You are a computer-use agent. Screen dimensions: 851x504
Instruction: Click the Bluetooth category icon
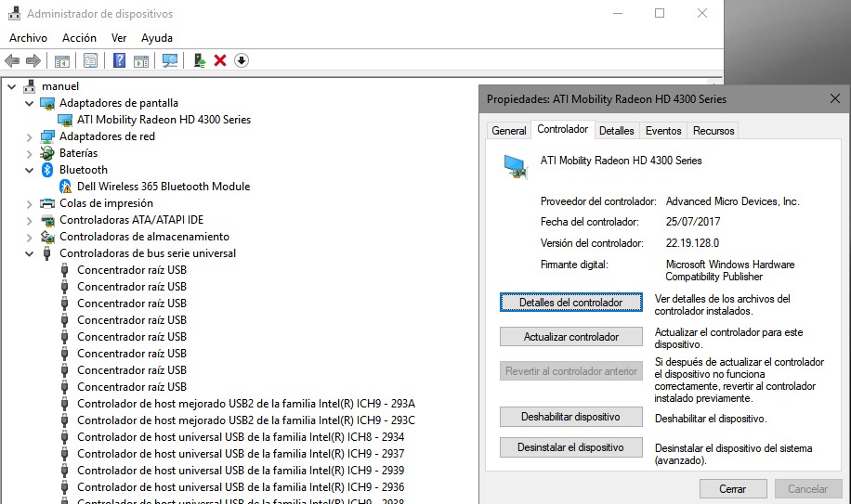tap(47, 170)
